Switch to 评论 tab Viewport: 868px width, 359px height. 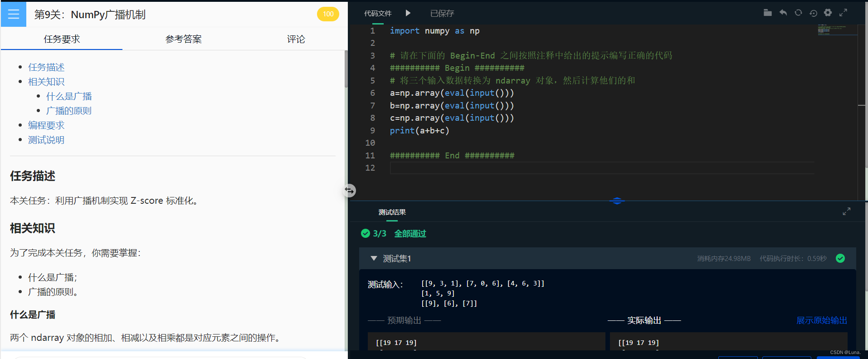(x=296, y=39)
